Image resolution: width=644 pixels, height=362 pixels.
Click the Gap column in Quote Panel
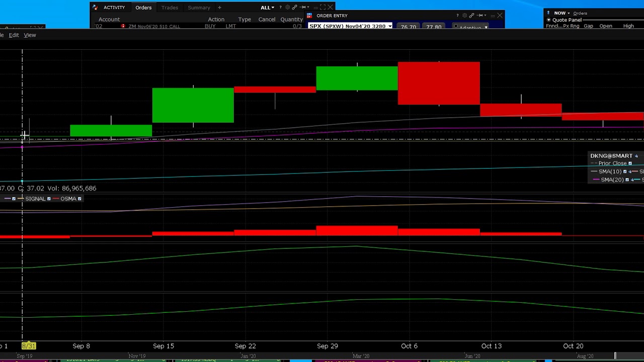click(588, 26)
